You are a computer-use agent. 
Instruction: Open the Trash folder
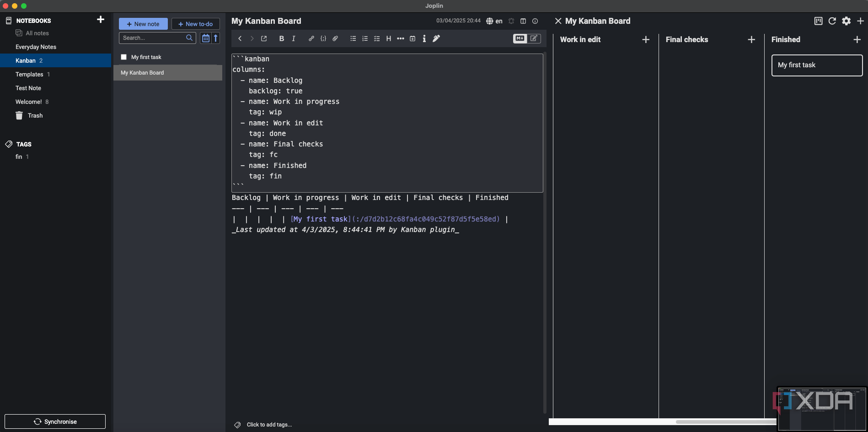tap(56, 115)
